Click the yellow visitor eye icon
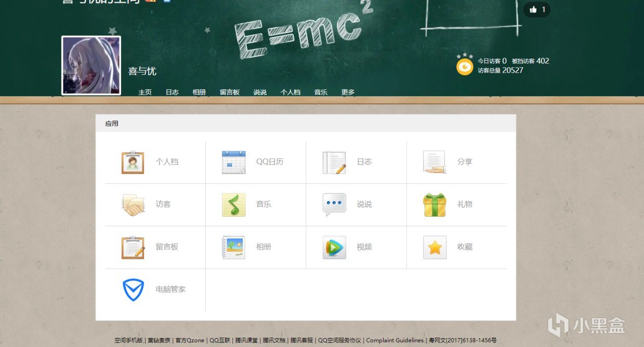The width and height of the screenshot is (644, 347). (465, 66)
